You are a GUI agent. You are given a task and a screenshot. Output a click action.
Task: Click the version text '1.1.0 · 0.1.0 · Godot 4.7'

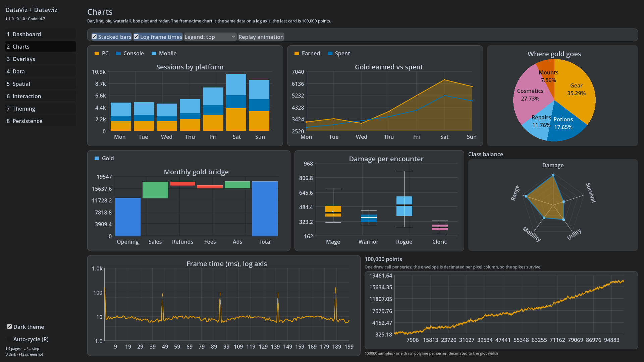[25, 19]
